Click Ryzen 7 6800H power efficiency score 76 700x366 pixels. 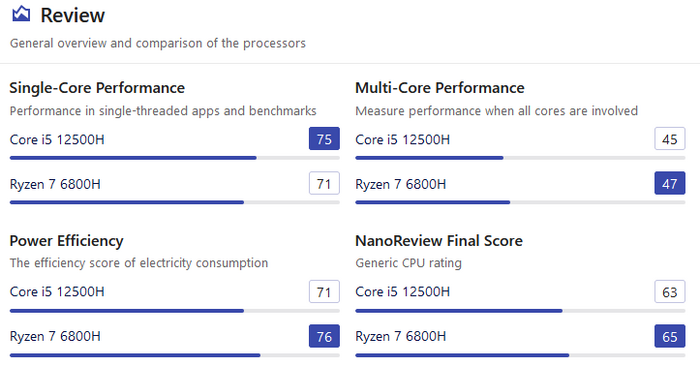pyautogui.click(x=324, y=336)
